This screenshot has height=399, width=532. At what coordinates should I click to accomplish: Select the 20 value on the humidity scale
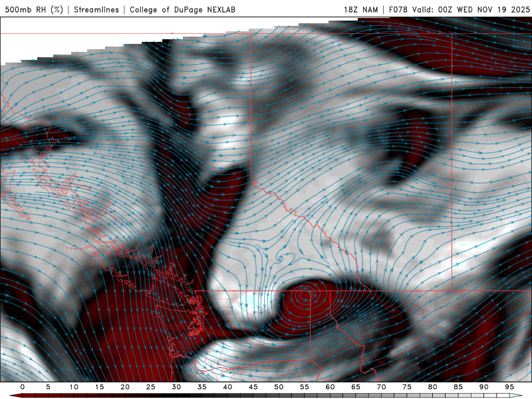tap(125, 387)
